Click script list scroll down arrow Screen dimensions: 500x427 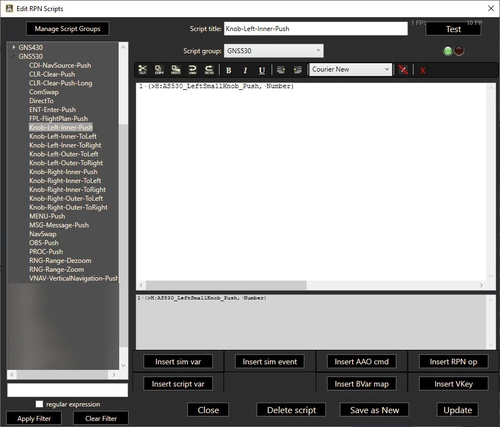tap(123, 365)
